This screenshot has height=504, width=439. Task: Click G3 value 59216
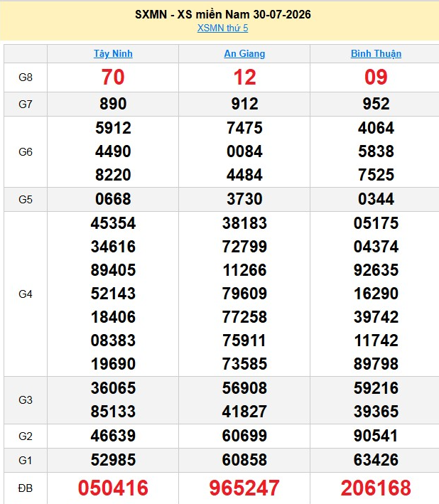pos(376,388)
